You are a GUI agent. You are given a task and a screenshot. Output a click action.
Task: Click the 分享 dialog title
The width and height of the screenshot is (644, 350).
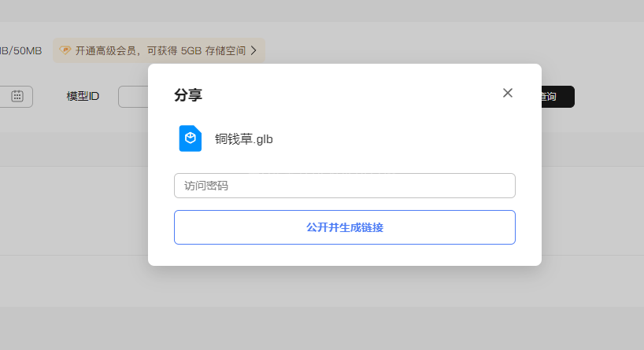coord(188,95)
